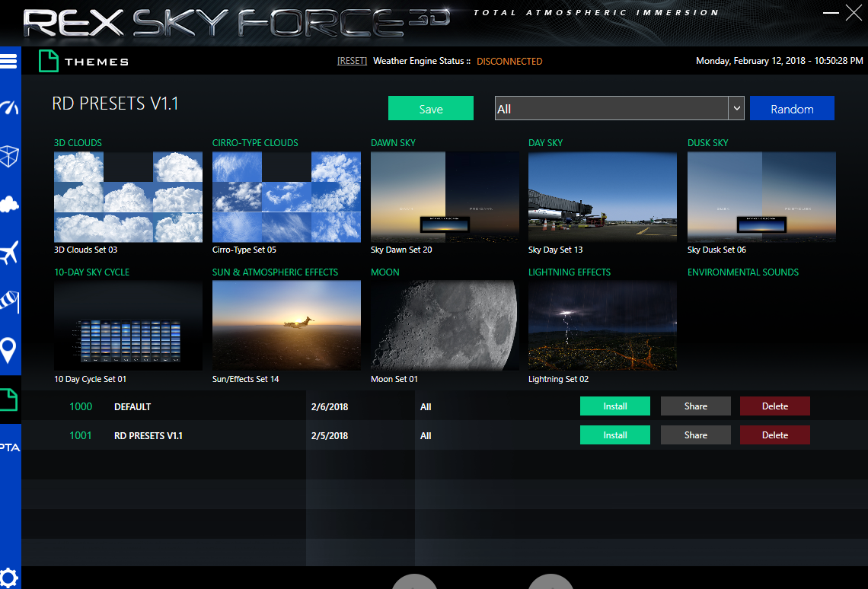Select the airplane sidebar icon
The height and width of the screenshot is (589, 868).
coord(9,253)
